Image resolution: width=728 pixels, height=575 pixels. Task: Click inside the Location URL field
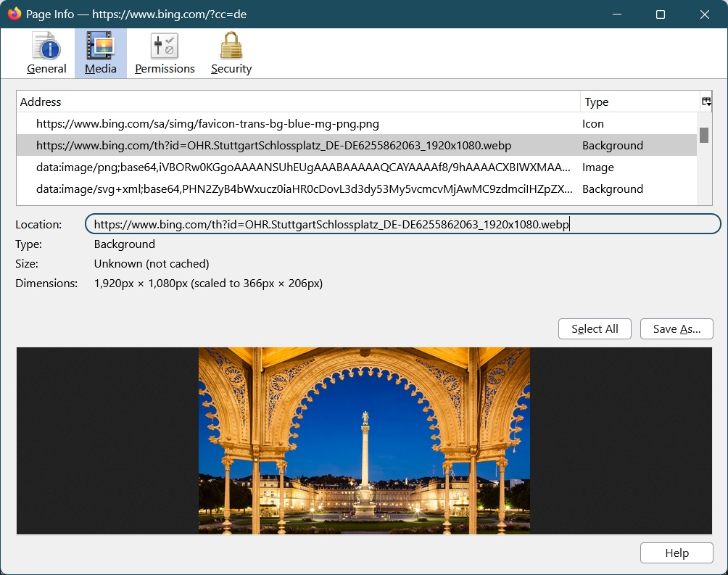402,225
